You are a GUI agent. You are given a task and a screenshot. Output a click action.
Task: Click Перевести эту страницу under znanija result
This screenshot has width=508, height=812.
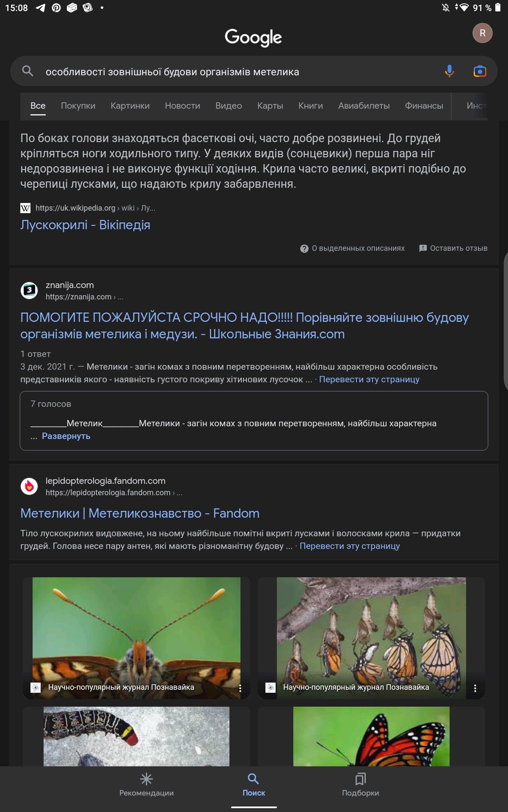tap(369, 379)
